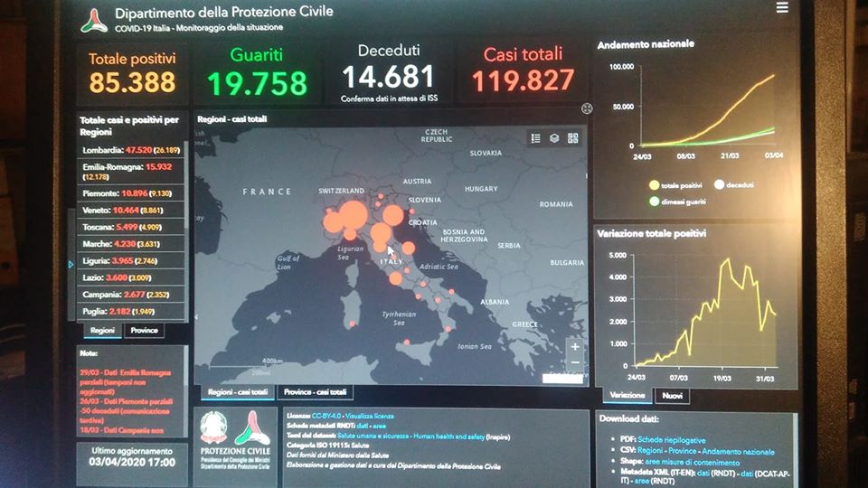
Task: Click the region list vertical scrollbar
Action: [186, 185]
